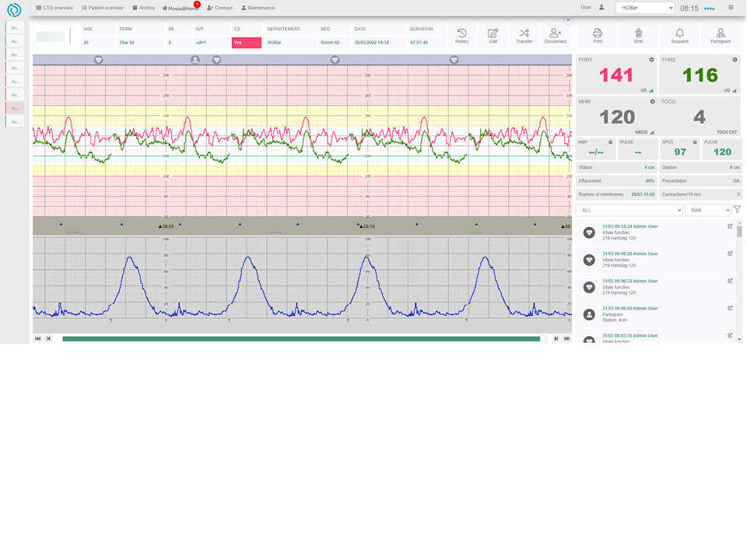Open the Archive menu item

click(143, 8)
